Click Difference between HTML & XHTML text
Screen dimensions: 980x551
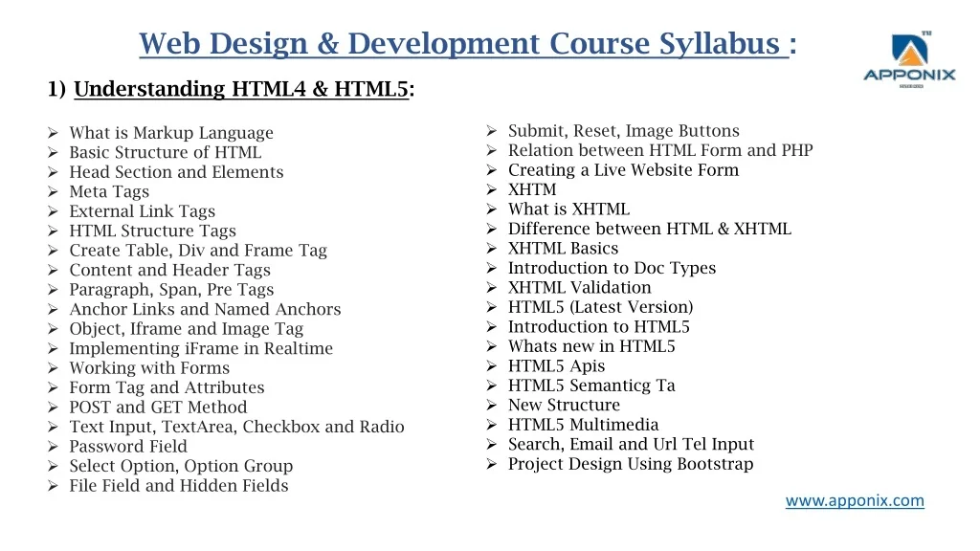click(x=649, y=229)
